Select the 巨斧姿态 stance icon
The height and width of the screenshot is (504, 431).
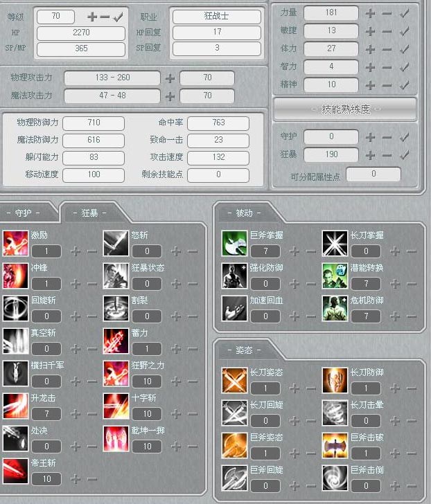coord(234,445)
